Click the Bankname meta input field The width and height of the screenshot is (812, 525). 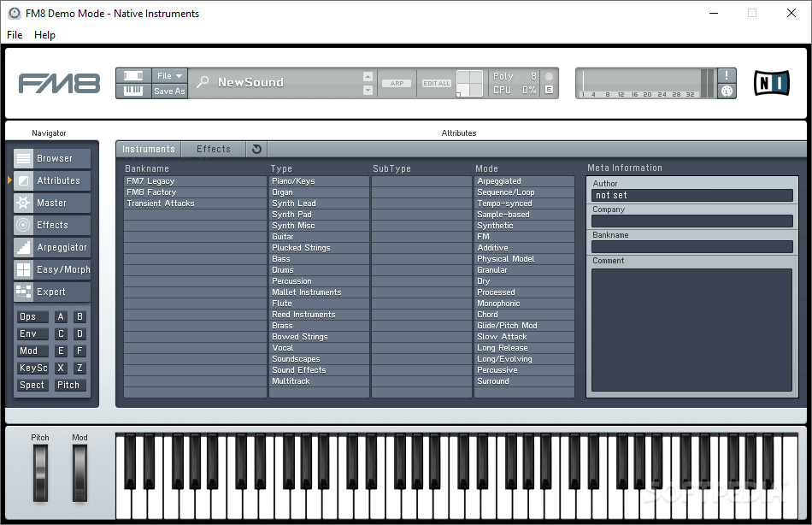coord(691,247)
